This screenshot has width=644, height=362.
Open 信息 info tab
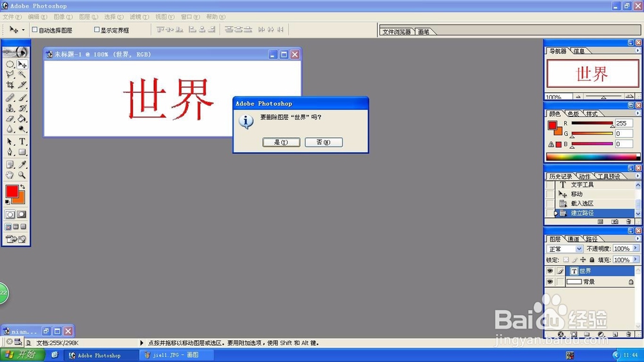[x=579, y=51]
